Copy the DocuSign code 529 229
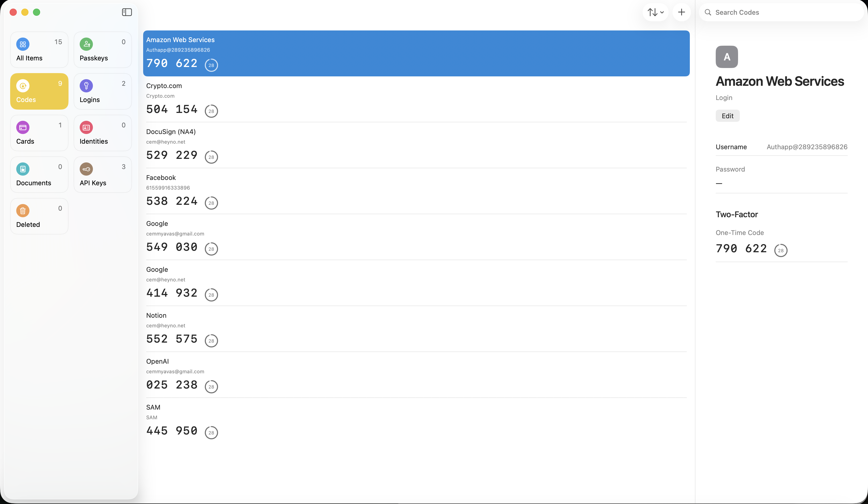The height and width of the screenshot is (504, 868). point(172,155)
